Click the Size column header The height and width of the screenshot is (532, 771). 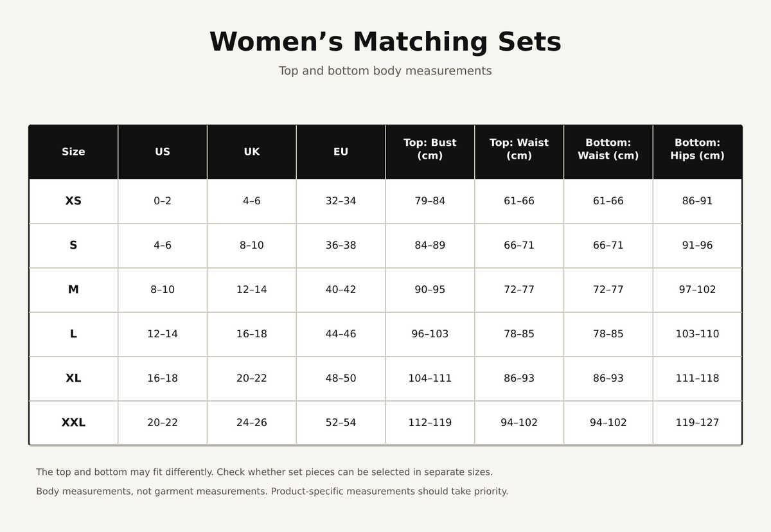73,152
